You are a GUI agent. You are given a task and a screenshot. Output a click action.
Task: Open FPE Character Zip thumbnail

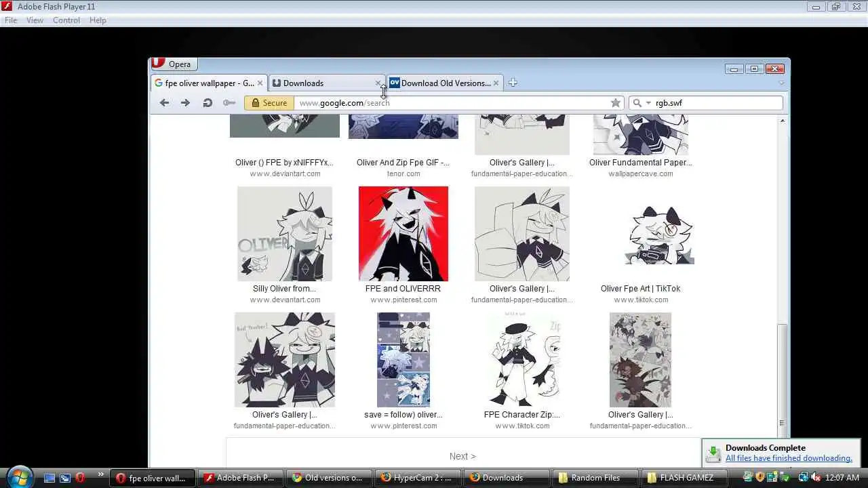522,360
